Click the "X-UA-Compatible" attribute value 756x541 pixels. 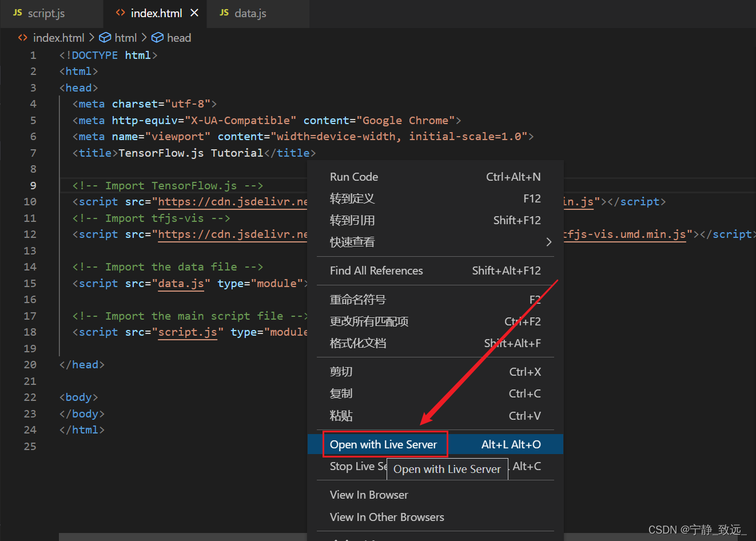(240, 120)
